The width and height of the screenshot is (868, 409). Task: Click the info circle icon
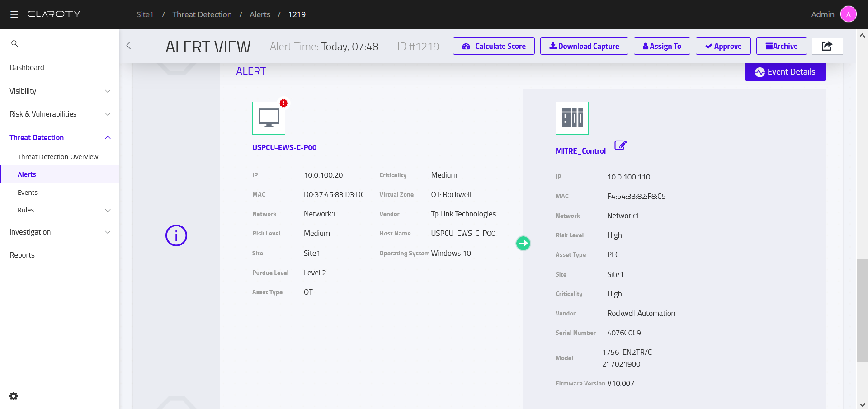click(x=176, y=235)
